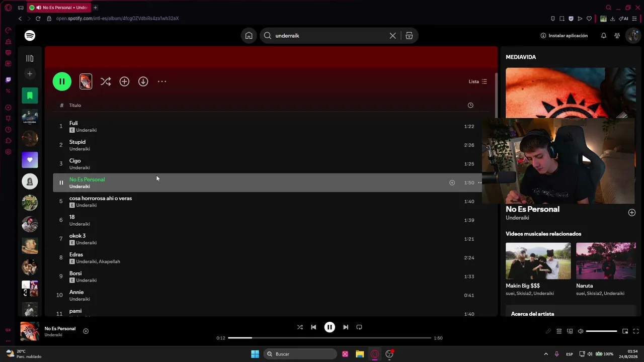The image size is (644, 362).
Task: Toggle album shuffle next to the cover thumbnail
Action: coord(106,81)
